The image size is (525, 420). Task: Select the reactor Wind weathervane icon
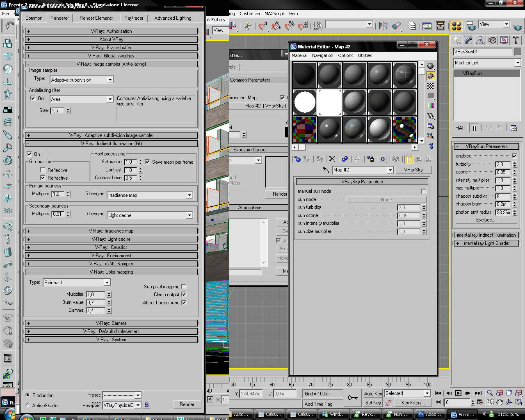tap(7, 173)
